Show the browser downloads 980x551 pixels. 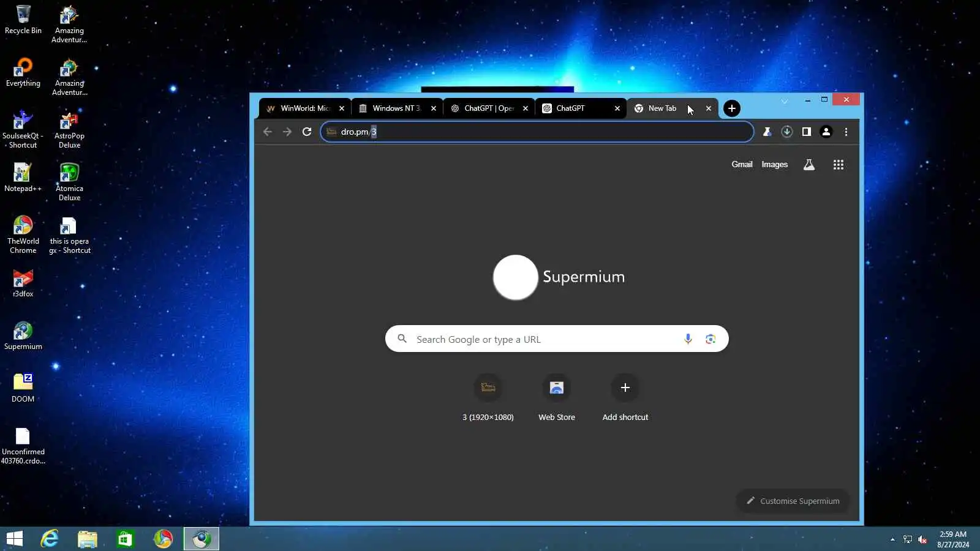(x=787, y=132)
